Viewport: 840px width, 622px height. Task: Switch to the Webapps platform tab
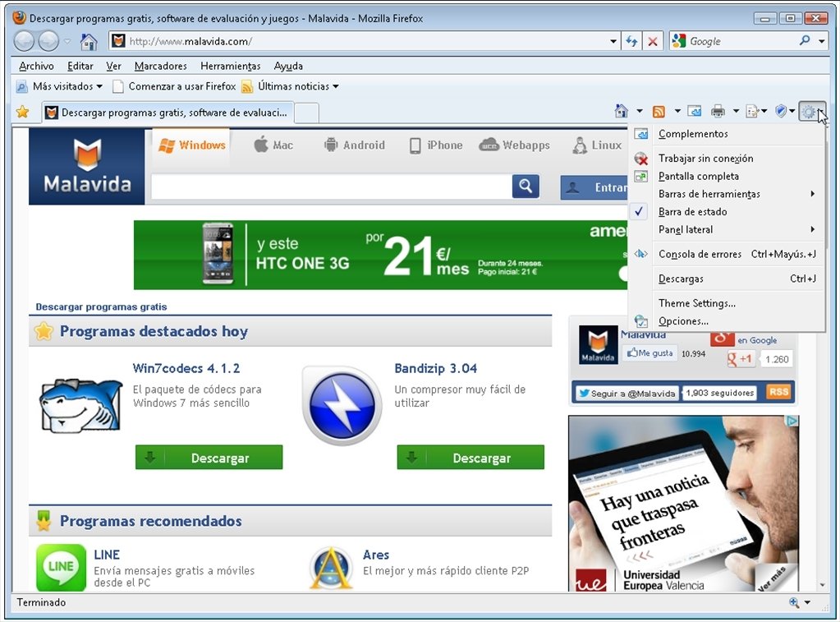[514, 145]
